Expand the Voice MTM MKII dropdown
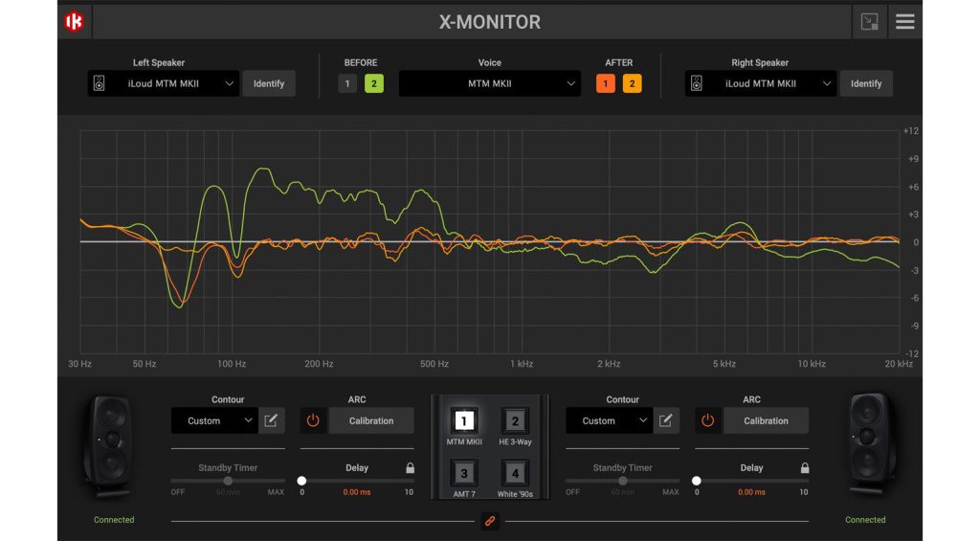This screenshot has height=541, width=980. 489,84
